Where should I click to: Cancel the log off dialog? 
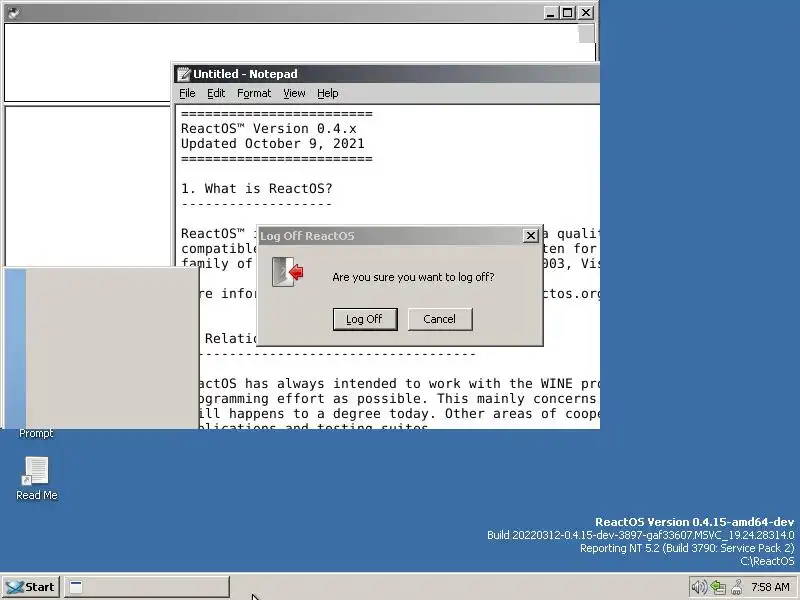440,319
